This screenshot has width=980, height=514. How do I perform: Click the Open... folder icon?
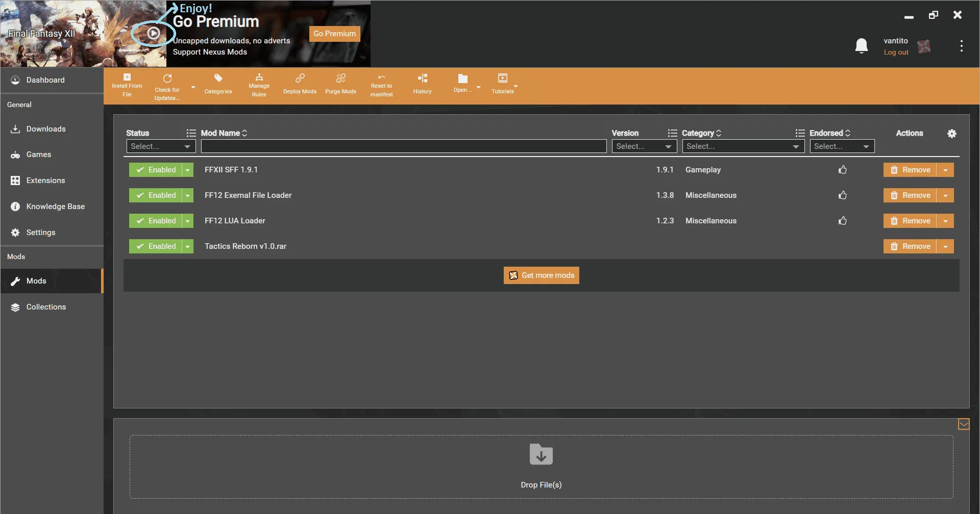click(462, 79)
